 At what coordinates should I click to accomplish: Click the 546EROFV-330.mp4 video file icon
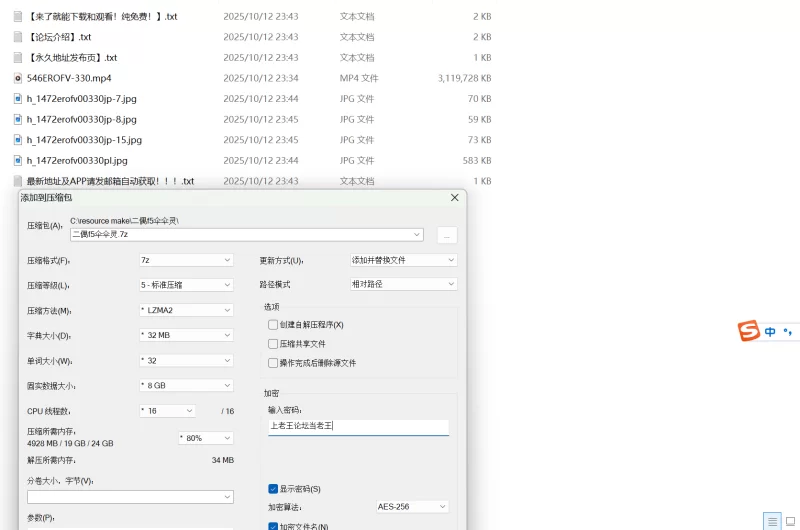tap(18, 78)
